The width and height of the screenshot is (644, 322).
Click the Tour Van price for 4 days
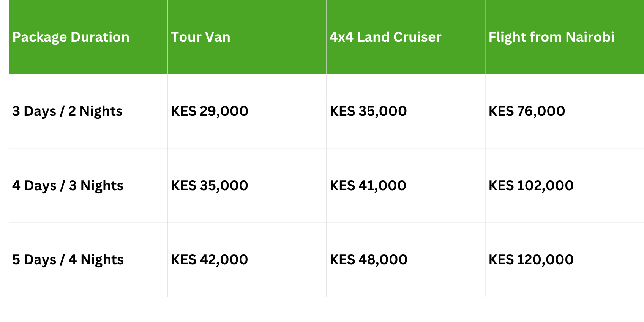coord(210,186)
